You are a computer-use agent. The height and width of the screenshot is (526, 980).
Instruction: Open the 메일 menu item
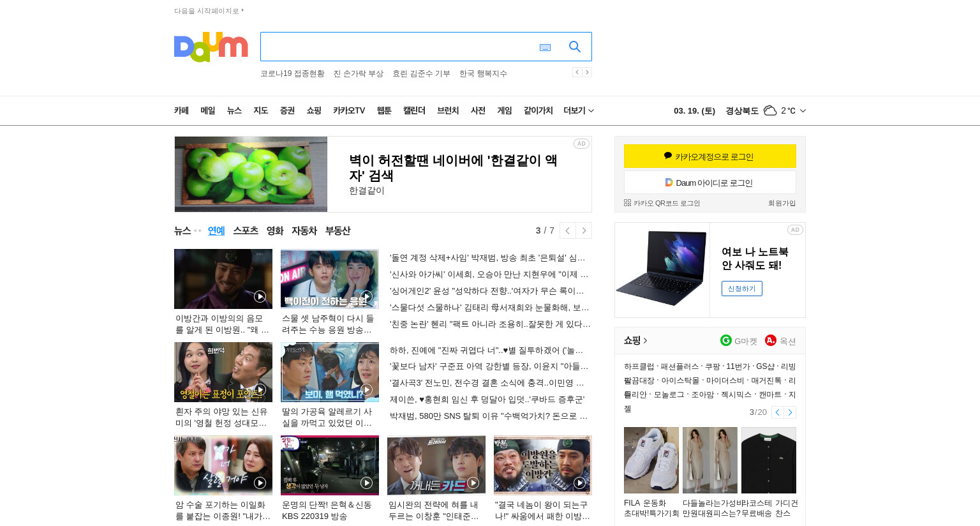pos(208,110)
